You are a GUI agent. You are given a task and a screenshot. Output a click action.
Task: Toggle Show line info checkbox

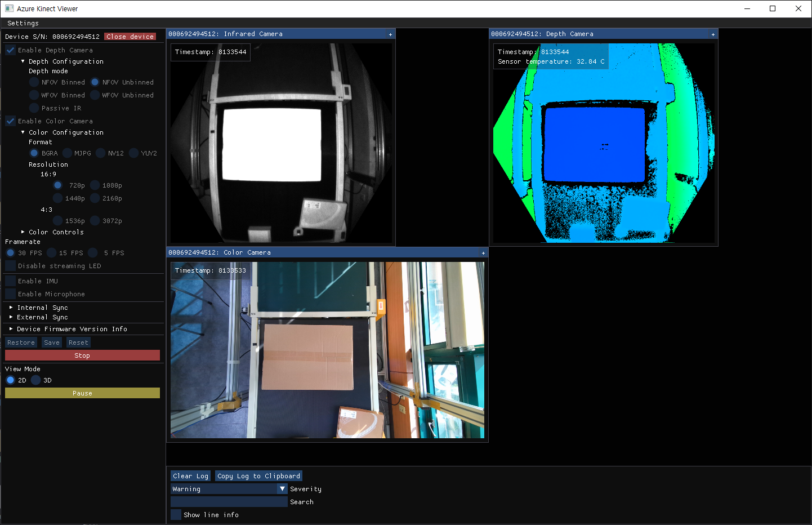pos(176,515)
